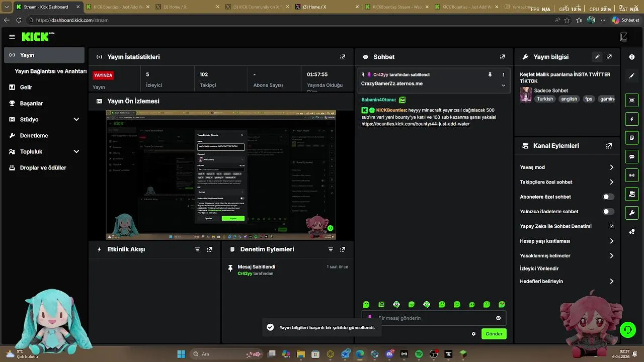The width and height of the screenshot is (644, 362).
Task: Pop out the Denetim Eylemleri panel
Action: coord(343,249)
